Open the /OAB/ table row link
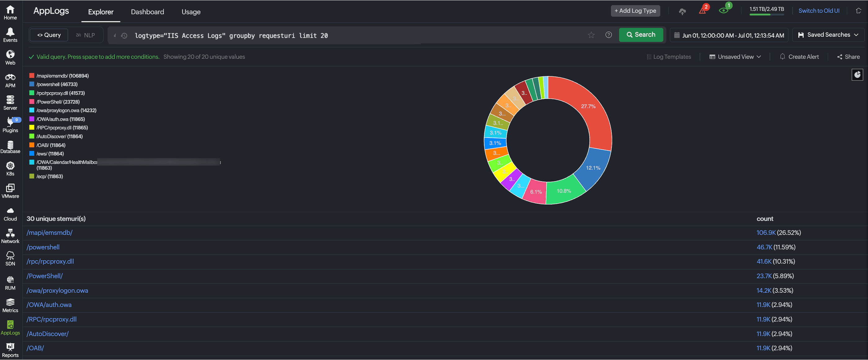 point(35,348)
